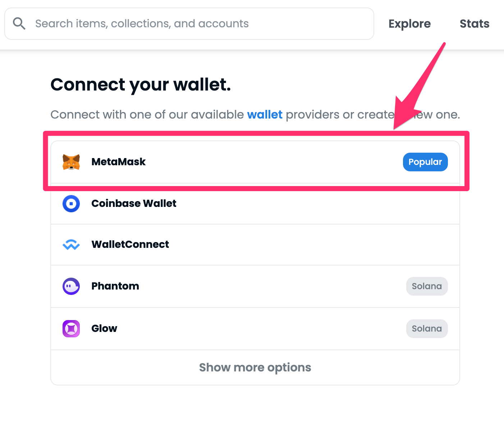The height and width of the screenshot is (421, 504).
Task: Click the wallet hyperlink in the description
Action: [x=265, y=114]
